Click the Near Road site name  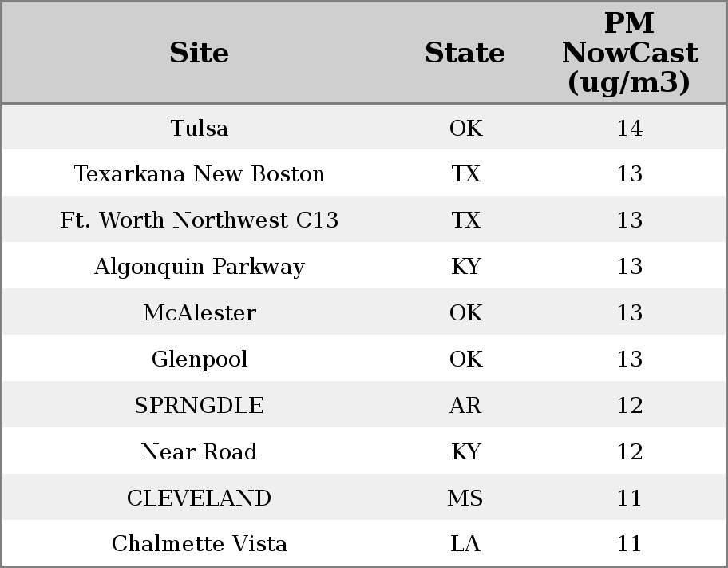click(x=199, y=452)
